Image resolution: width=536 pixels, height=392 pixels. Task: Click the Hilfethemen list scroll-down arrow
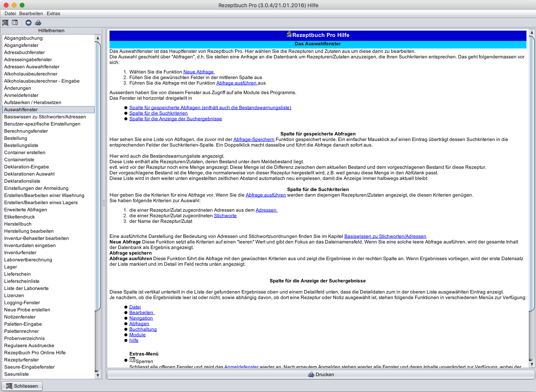pyautogui.click(x=98, y=375)
